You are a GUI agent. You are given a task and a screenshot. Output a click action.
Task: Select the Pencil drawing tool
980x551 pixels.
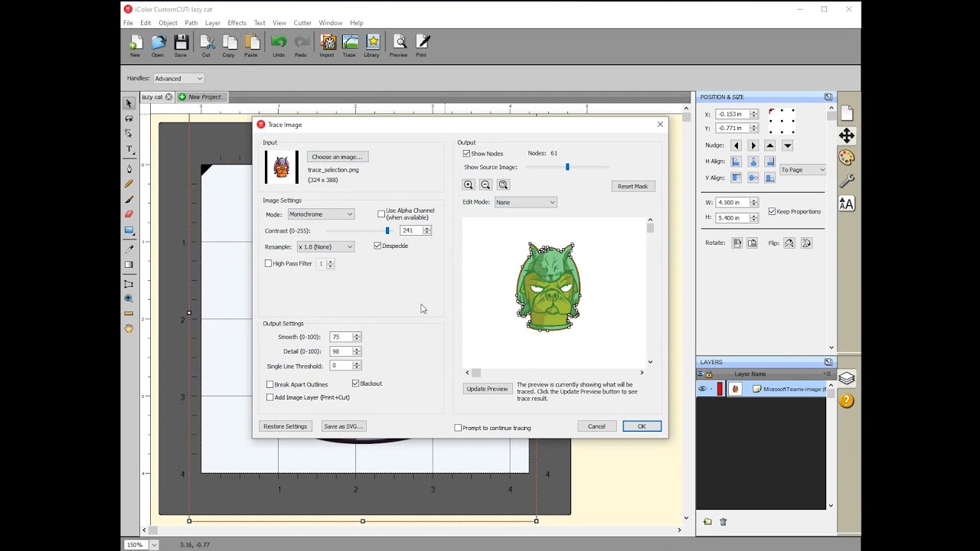tap(129, 184)
